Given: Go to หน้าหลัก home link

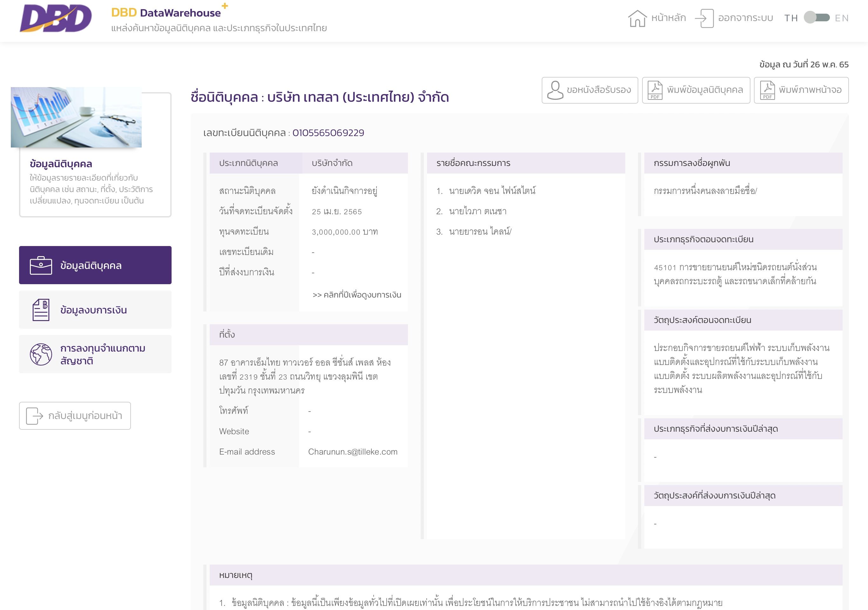Looking at the screenshot, I should point(657,18).
